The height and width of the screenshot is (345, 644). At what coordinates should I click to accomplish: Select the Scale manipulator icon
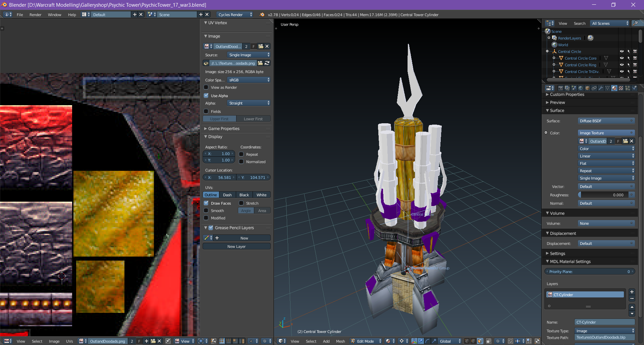pos(434,341)
